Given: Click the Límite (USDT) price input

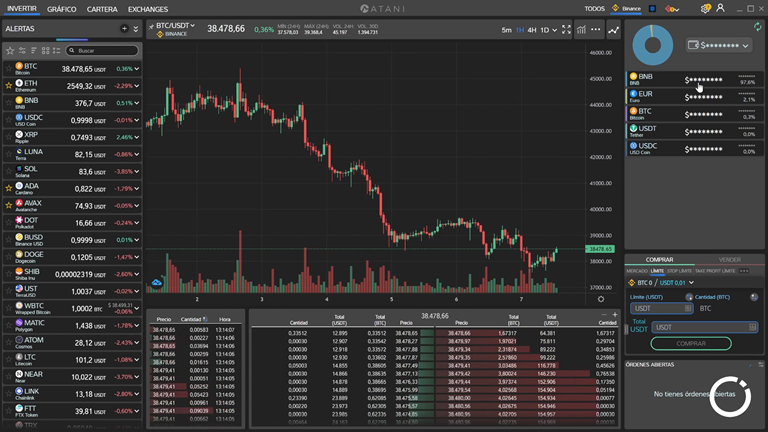Looking at the screenshot, I should 661,308.
